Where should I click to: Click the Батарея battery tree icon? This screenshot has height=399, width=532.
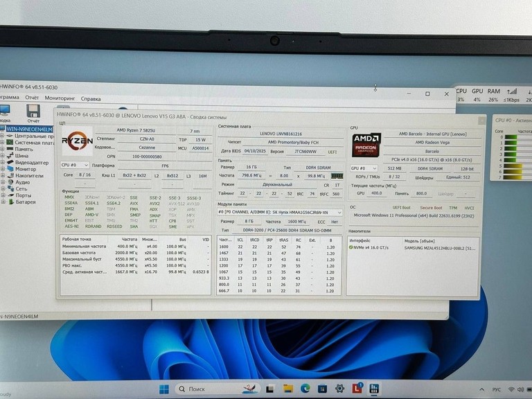[x=10, y=202]
